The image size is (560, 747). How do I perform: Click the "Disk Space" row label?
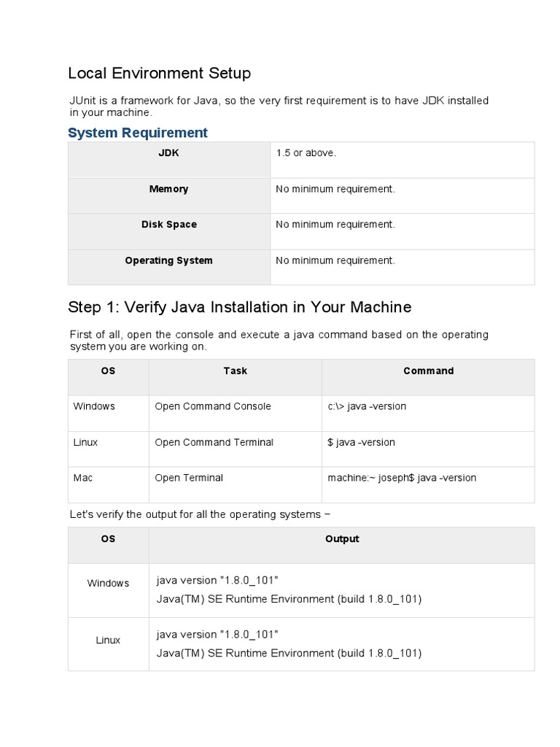[168, 225]
